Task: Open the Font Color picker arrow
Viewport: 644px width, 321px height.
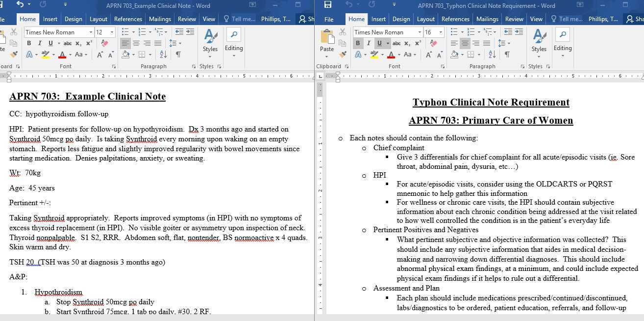Action: coord(70,55)
